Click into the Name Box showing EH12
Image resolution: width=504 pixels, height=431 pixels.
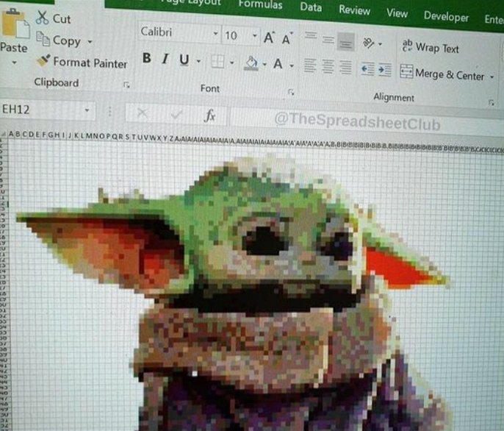click(x=40, y=110)
